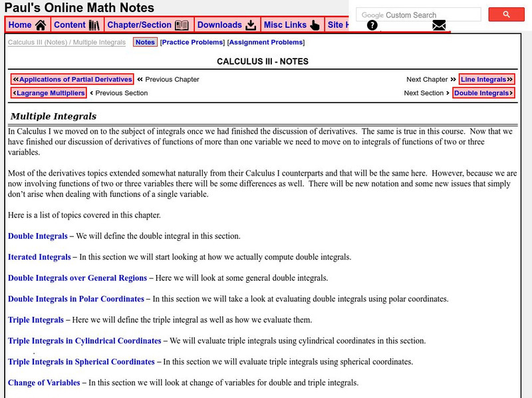Open the Content menu

point(77,25)
